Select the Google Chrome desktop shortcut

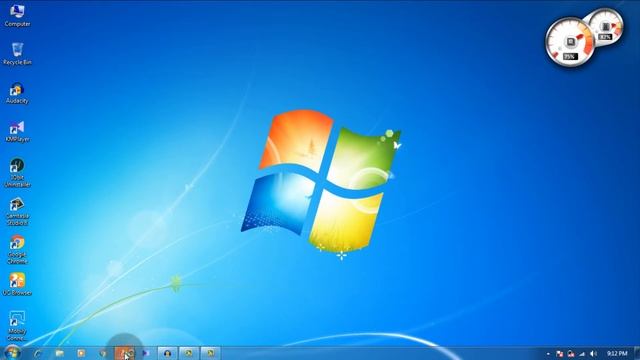pos(17,250)
